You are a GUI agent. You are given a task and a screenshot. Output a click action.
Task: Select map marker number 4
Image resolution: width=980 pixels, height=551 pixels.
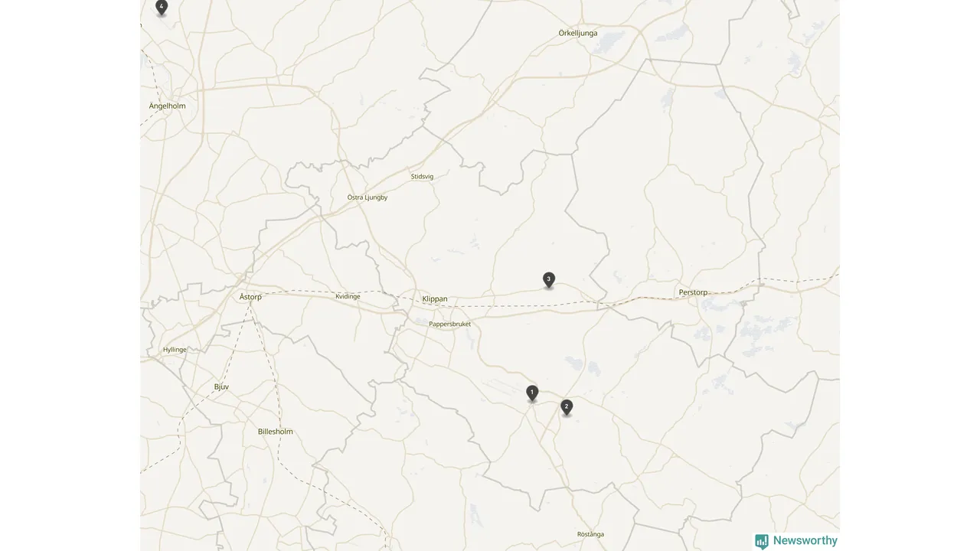click(x=162, y=8)
